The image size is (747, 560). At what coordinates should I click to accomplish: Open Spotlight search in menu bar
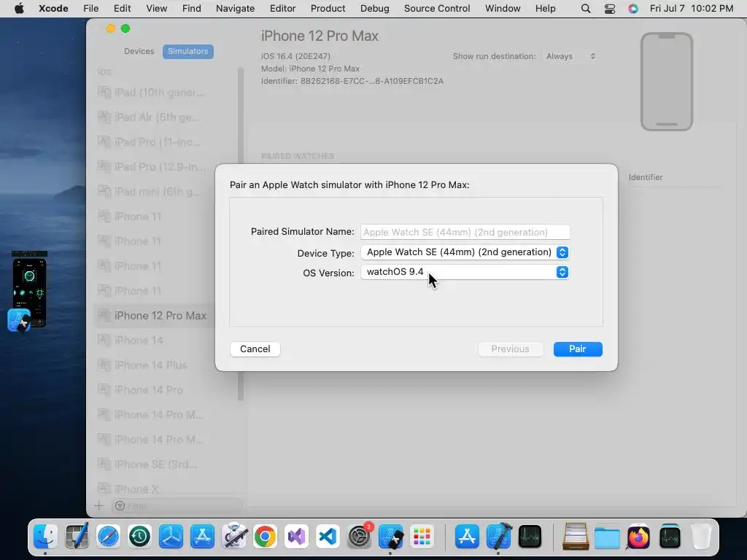coord(586,9)
